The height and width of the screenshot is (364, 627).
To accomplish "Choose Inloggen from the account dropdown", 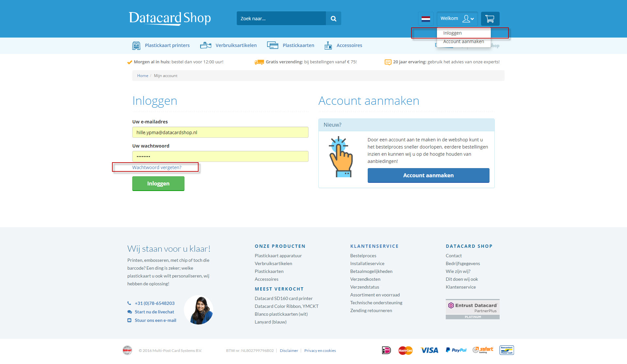I will [x=452, y=33].
